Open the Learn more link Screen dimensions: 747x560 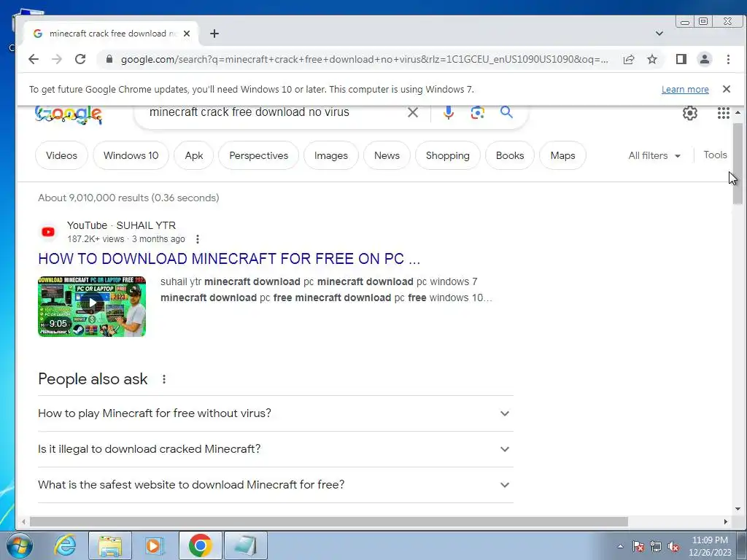point(685,90)
